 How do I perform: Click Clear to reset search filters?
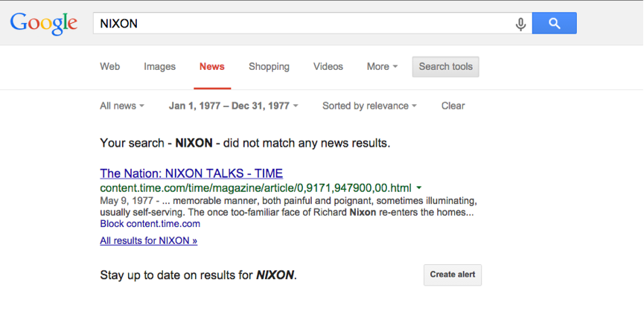(x=453, y=106)
